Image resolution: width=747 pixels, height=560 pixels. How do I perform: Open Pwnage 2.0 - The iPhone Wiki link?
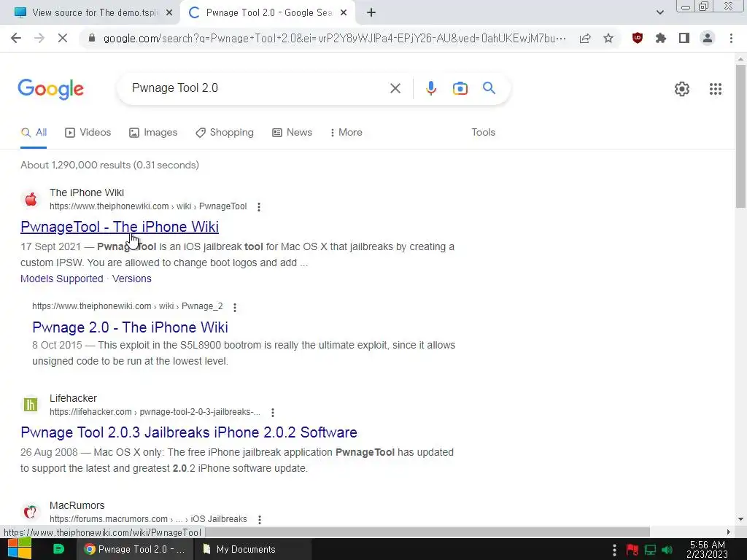click(x=130, y=327)
